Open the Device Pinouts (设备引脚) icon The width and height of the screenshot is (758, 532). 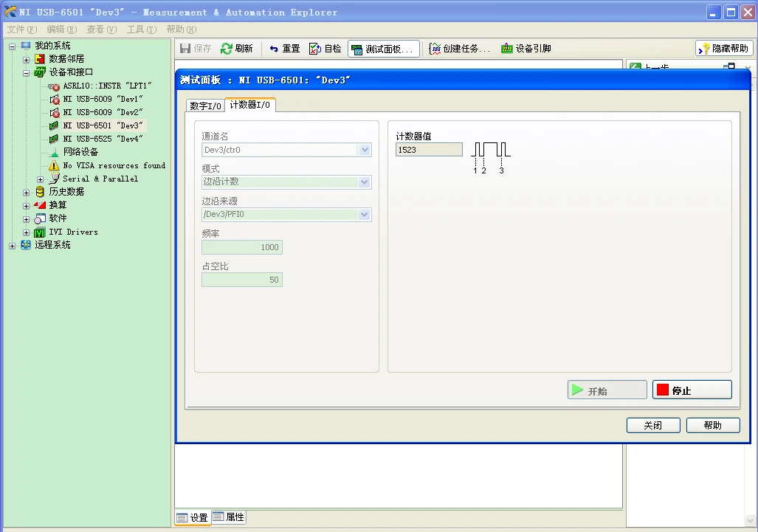tap(506, 48)
